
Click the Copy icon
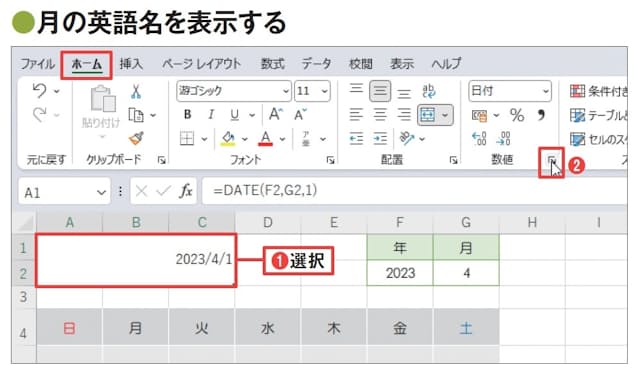[136, 115]
